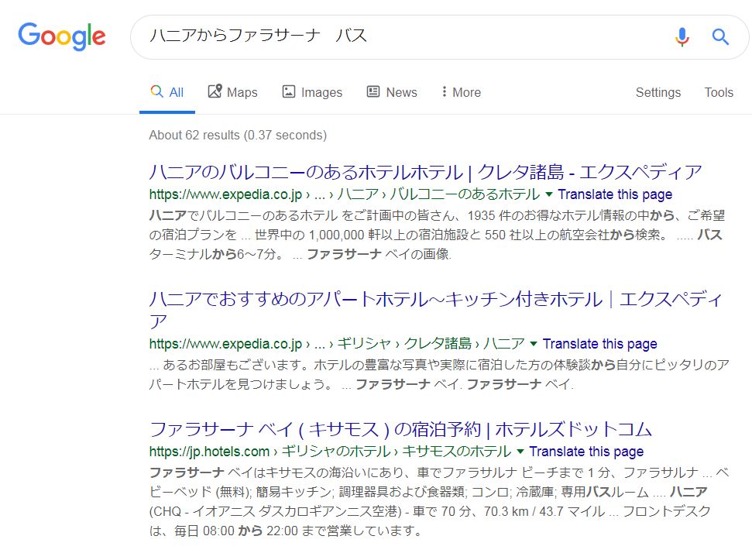752x560 pixels.
Task: Click the three-dot icon beside More
Action: (444, 91)
